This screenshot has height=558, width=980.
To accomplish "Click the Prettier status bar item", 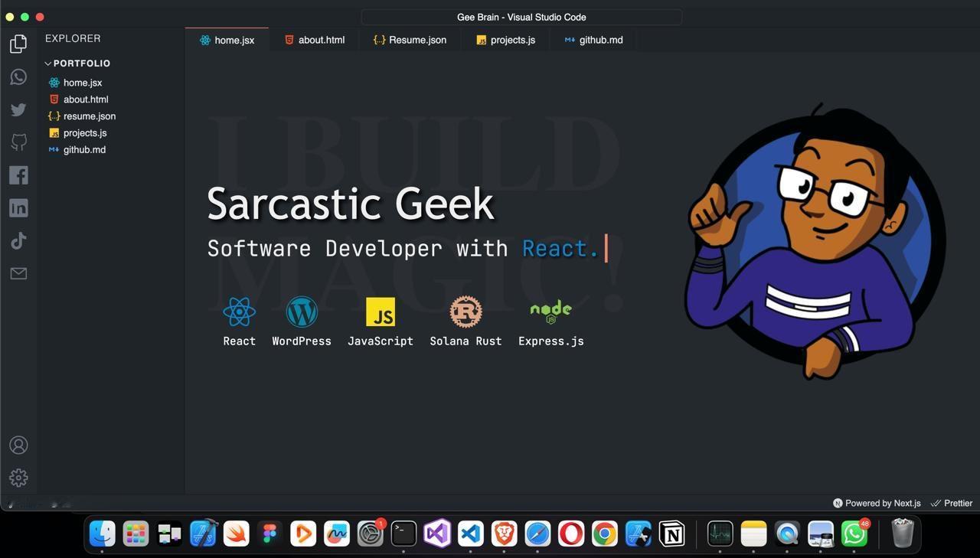I will 951,503.
